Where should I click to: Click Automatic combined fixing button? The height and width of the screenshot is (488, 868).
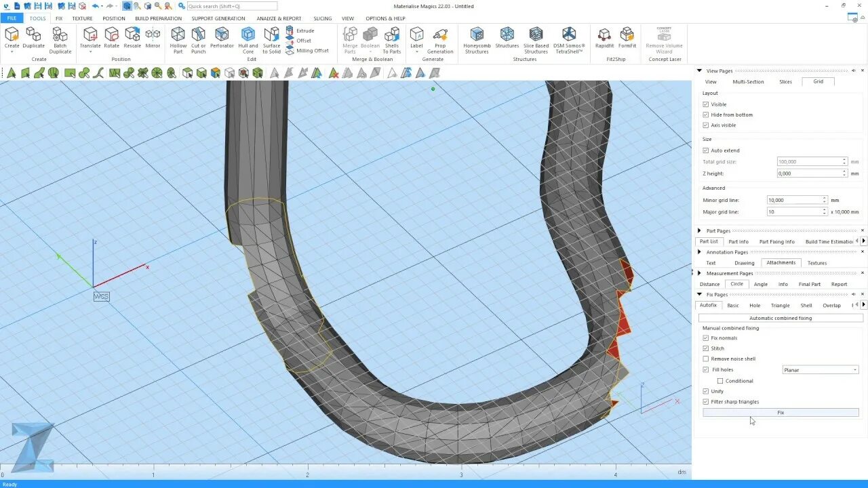point(781,318)
